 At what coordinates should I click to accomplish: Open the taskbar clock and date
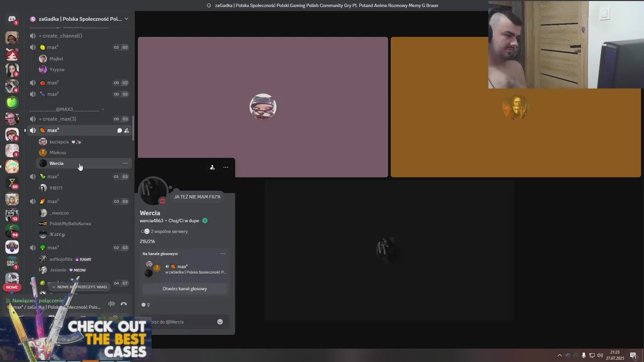tap(615, 355)
